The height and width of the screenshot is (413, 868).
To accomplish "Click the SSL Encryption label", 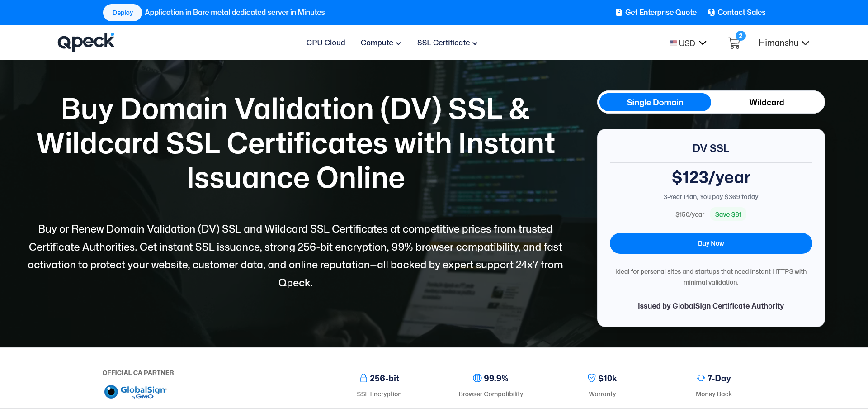I will (379, 394).
